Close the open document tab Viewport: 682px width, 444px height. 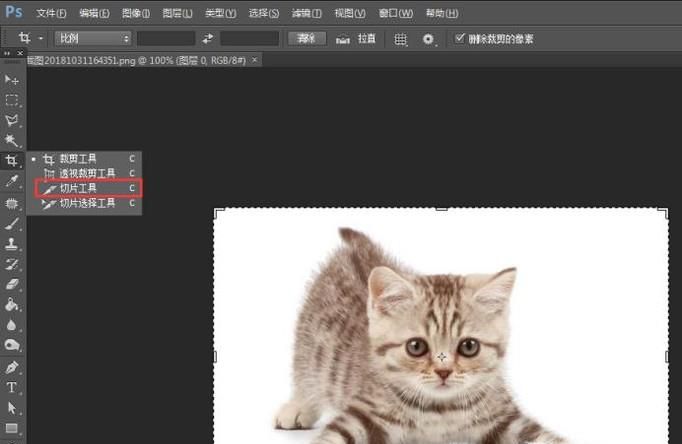coord(254,60)
